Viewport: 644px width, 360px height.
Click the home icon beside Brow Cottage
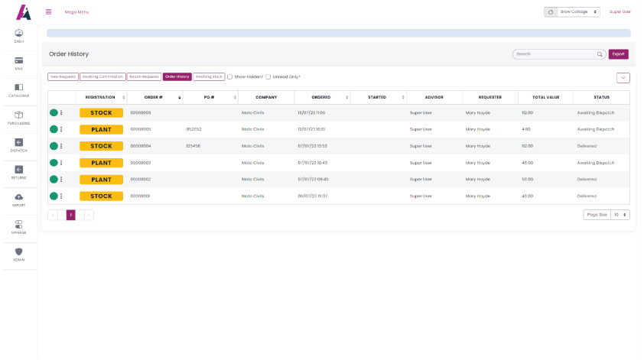[551, 12]
